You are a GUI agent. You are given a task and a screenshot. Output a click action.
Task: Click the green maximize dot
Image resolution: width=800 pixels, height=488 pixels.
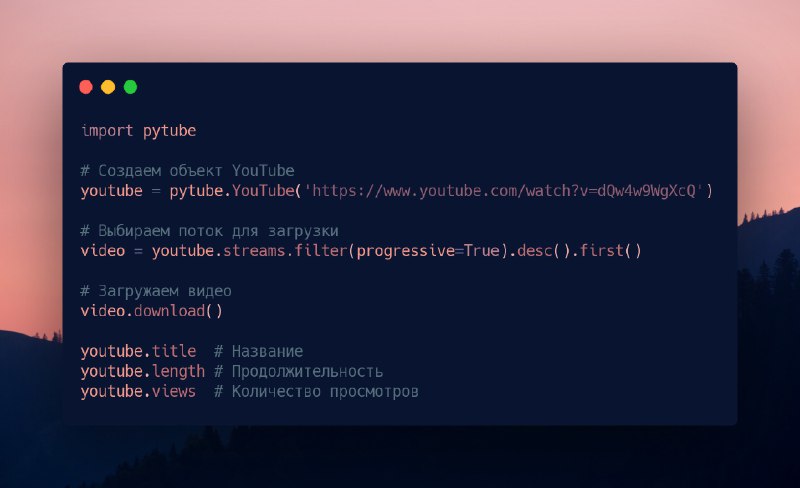coord(131,87)
